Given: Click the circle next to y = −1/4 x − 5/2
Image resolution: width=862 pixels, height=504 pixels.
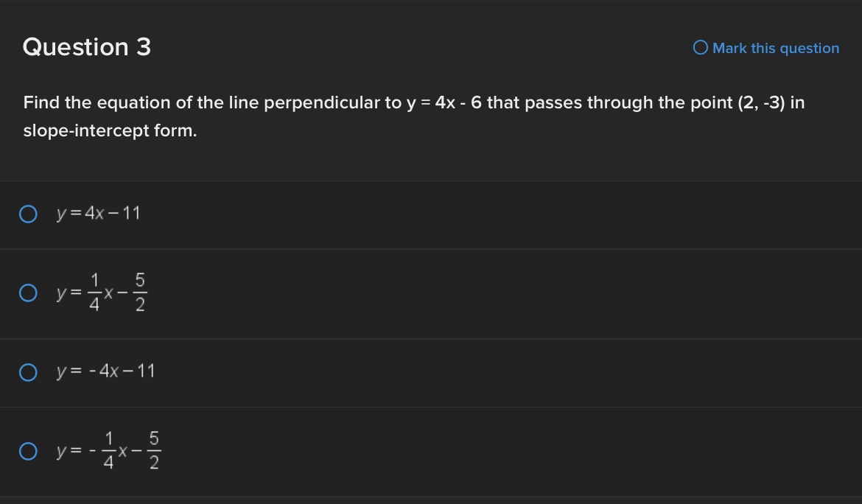Looking at the screenshot, I should [x=27, y=450].
